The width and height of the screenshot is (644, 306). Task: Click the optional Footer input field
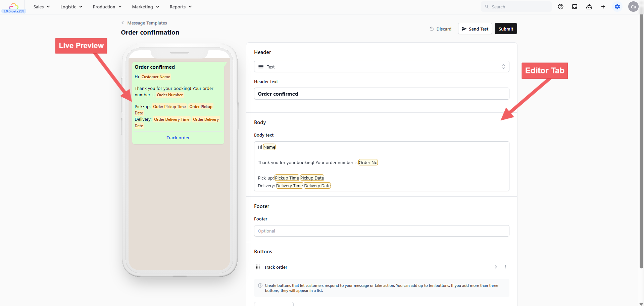(382, 231)
